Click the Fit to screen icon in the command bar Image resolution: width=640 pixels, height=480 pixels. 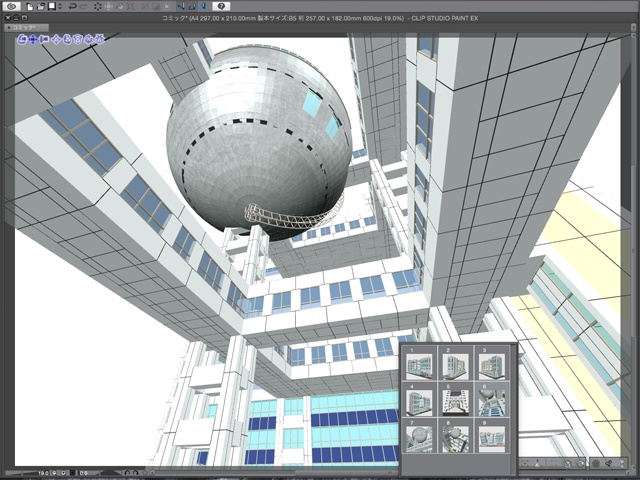click(x=130, y=7)
